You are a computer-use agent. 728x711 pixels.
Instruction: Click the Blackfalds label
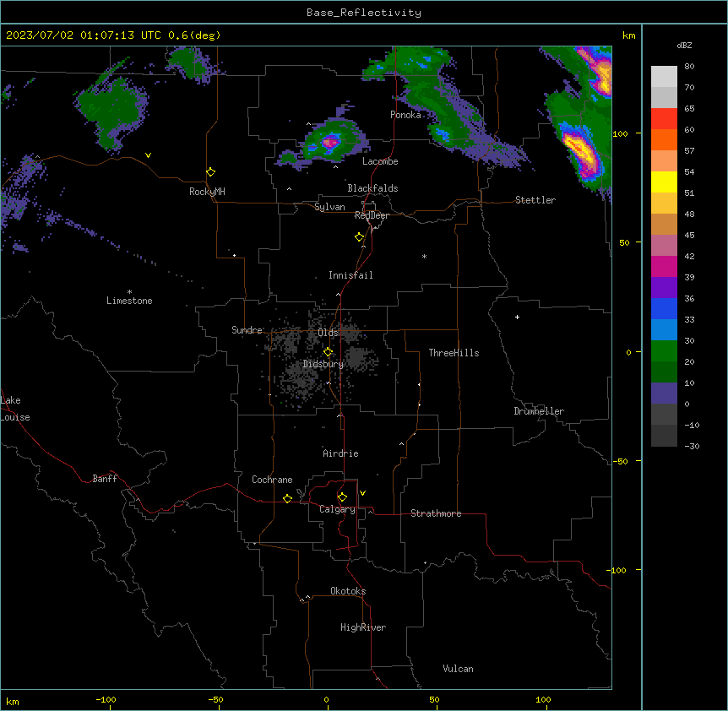coord(372,188)
